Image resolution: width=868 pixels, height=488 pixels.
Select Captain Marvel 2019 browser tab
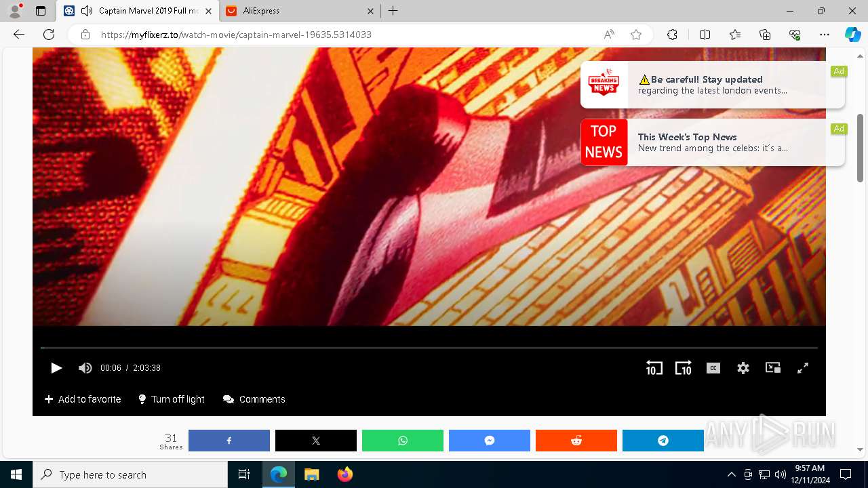coord(139,11)
